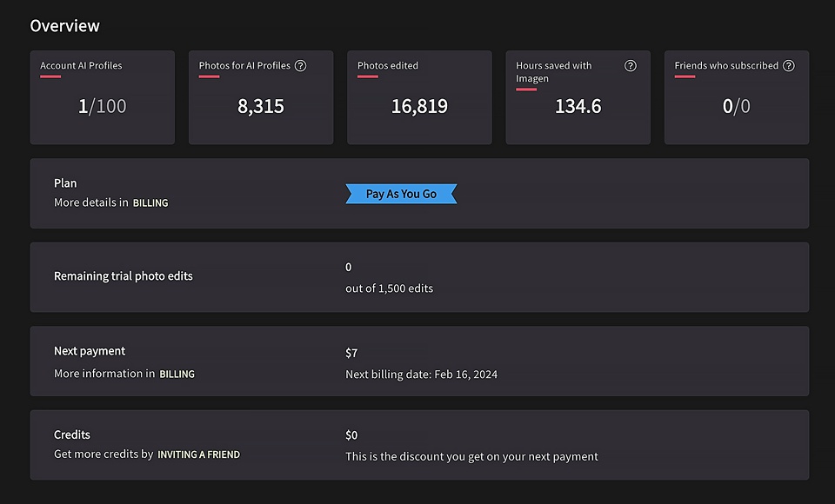Select the Account AI Profiles card label
This screenshot has width=835, height=504.
pos(81,65)
